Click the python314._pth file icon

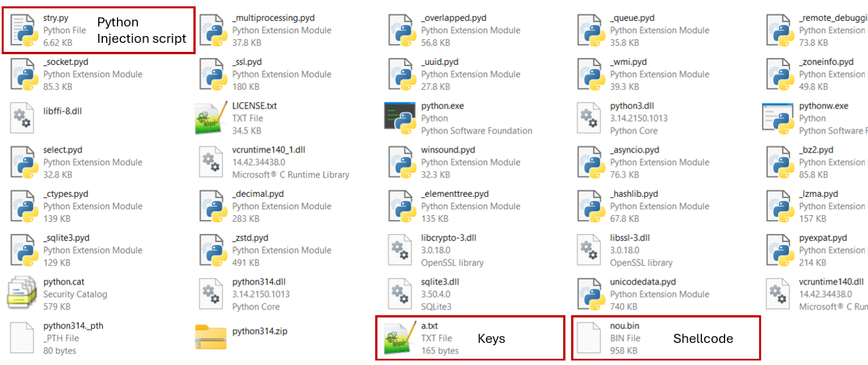23,338
